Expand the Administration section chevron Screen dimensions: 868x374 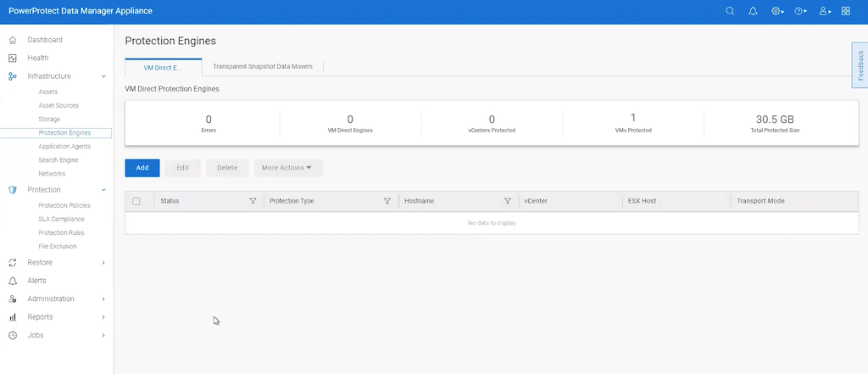pos(103,299)
